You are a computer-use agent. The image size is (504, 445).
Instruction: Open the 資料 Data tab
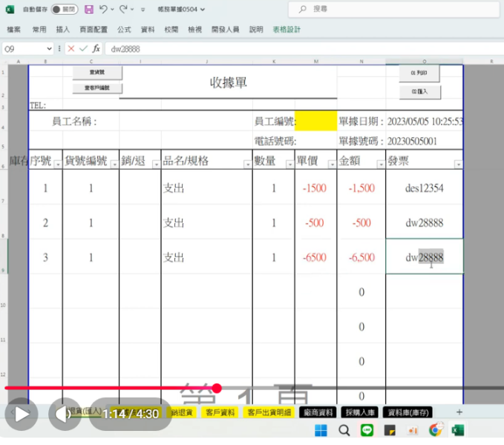[x=148, y=30]
